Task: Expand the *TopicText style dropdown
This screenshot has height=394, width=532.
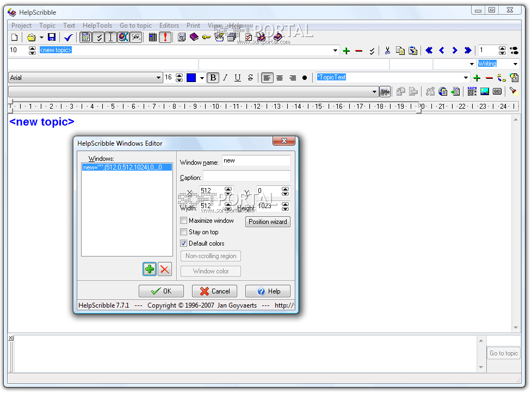Action: tap(466, 77)
